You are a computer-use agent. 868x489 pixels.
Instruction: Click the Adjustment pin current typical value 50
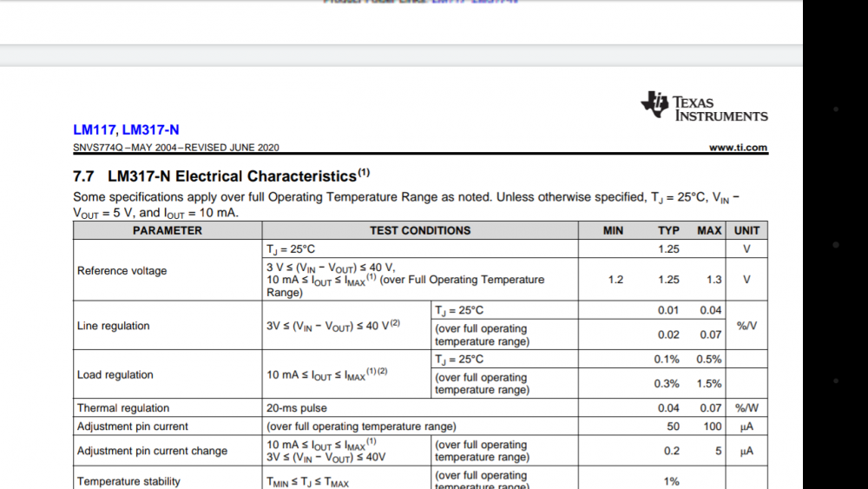click(674, 426)
